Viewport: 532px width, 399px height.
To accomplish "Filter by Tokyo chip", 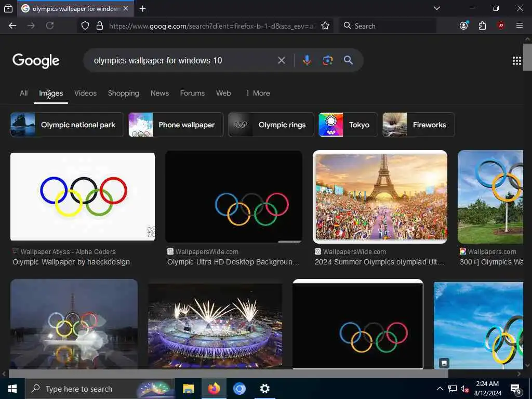I will (x=348, y=125).
